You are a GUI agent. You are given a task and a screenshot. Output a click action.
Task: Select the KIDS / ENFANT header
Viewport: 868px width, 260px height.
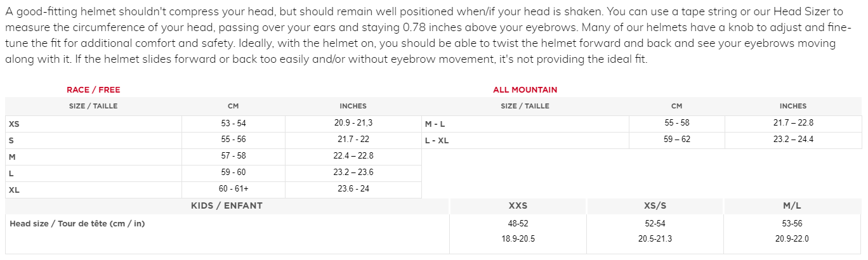(x=227, y=205)
